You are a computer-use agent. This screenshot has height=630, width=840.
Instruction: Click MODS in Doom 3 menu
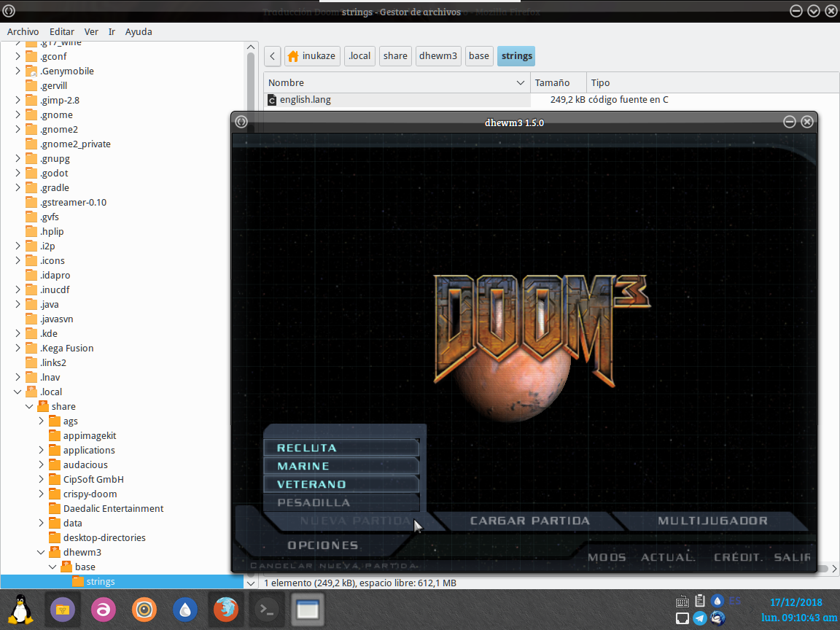[607, 558]
